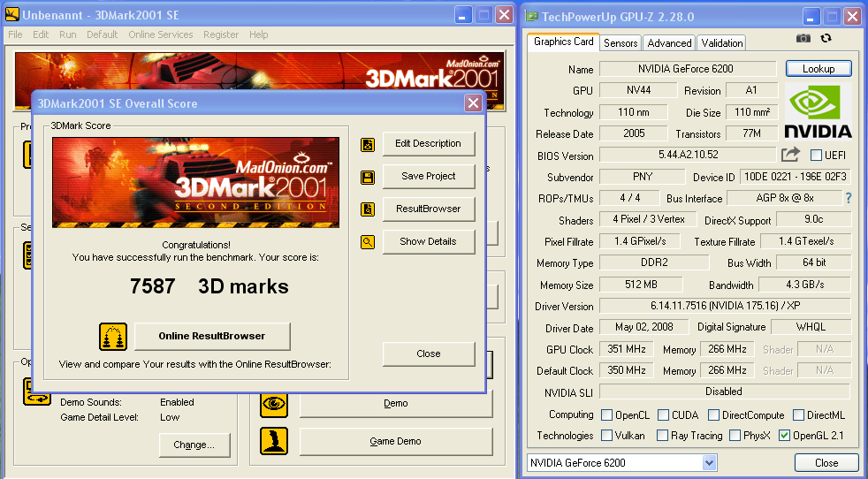Image resolution: width=868 pixels, height=479 pixels.
Task: Toggle the PhysX checkbox
Action: 735,435
